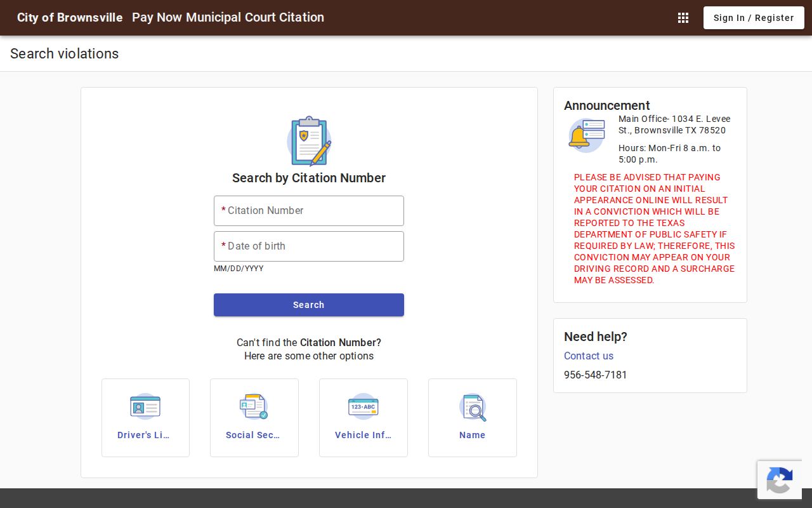Click the Vehicle Info license plate icon
Image resolution: width=812 pixels, height=508 pixels.
click(x=363, y=406)
